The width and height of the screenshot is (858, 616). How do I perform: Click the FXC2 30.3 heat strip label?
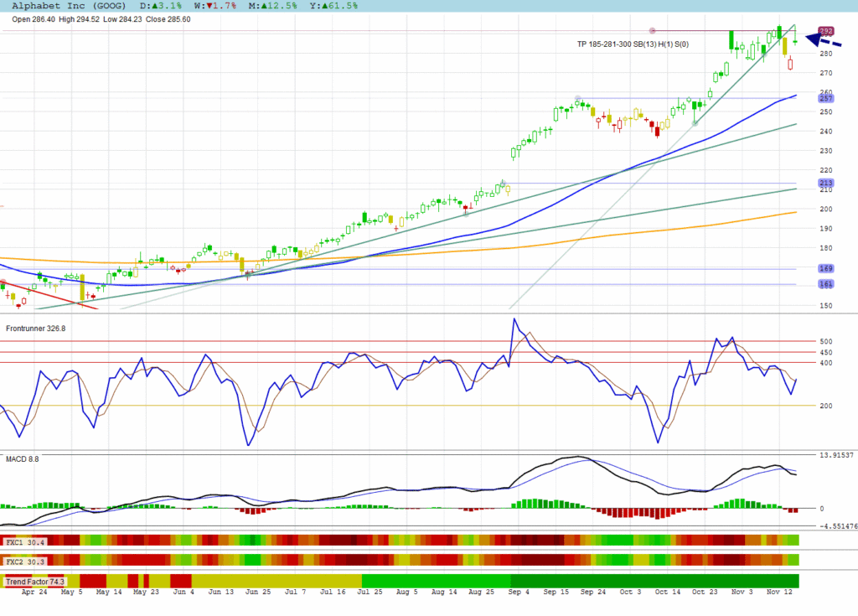(x=25, y=560)
